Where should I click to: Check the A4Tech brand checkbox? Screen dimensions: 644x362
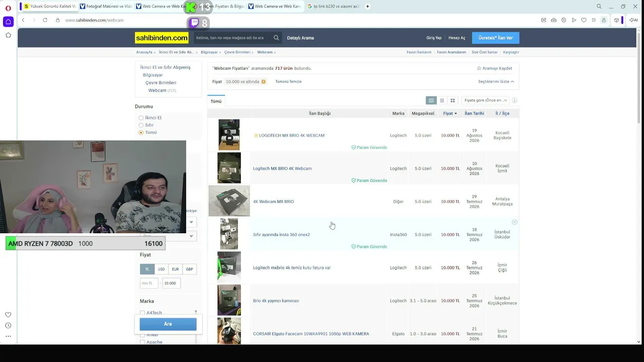(x=142, y=313)
